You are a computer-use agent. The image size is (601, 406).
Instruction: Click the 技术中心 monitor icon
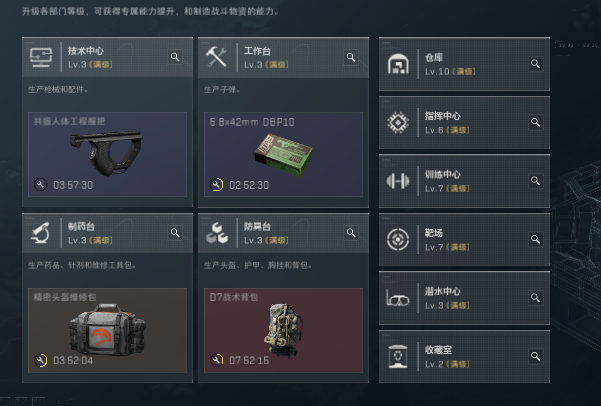[41, 58]
